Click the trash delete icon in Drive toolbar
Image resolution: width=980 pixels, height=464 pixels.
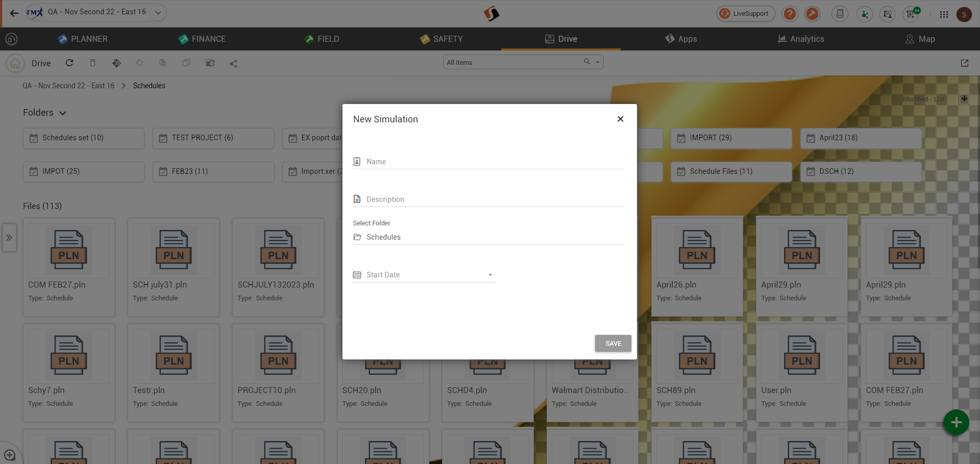click(93, 63)
